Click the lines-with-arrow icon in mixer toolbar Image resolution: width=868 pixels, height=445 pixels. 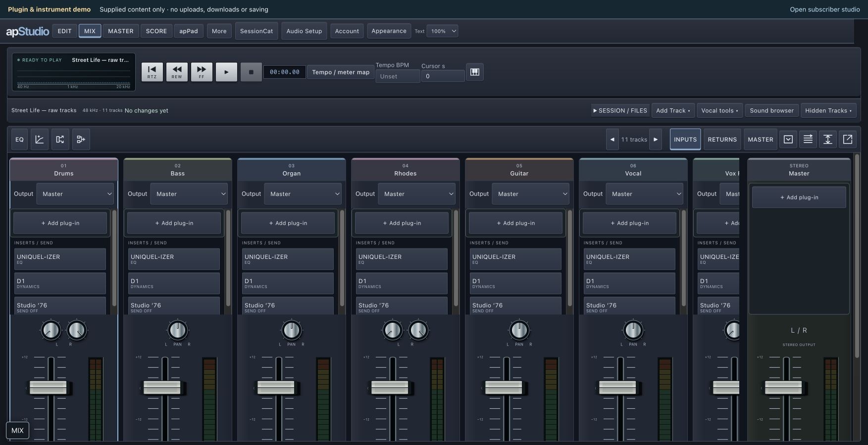tap(808, 140)
